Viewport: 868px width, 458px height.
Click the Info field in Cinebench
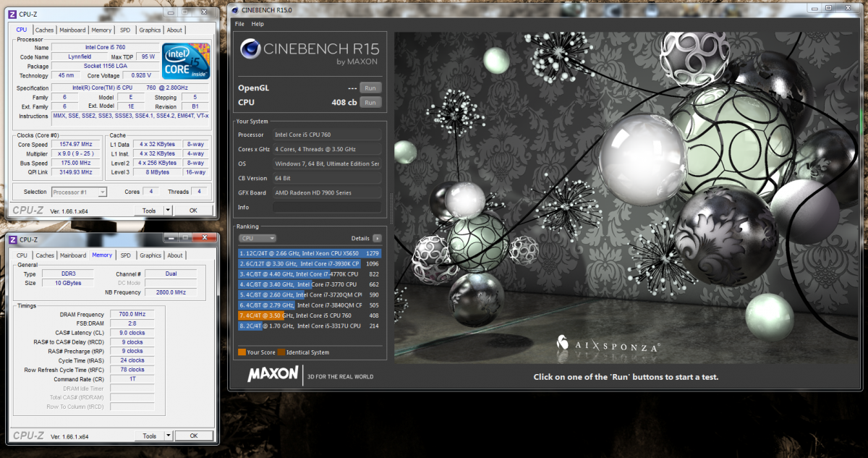(x=327, y=208)
